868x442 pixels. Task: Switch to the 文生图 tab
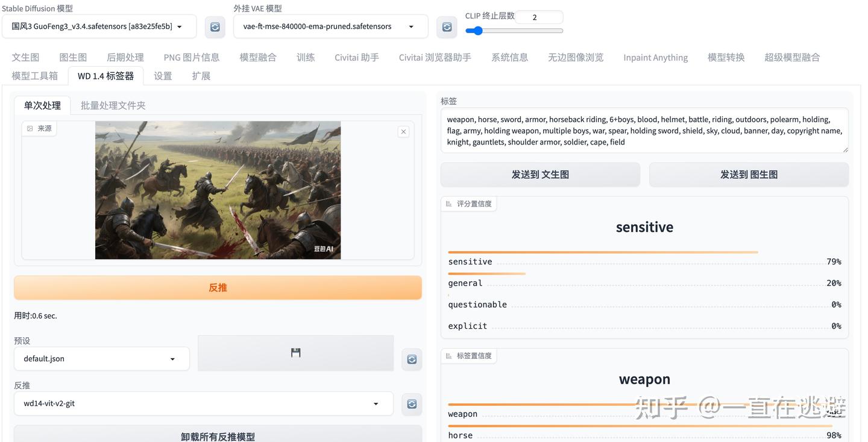pyautogui.click(x=25, y=57)
